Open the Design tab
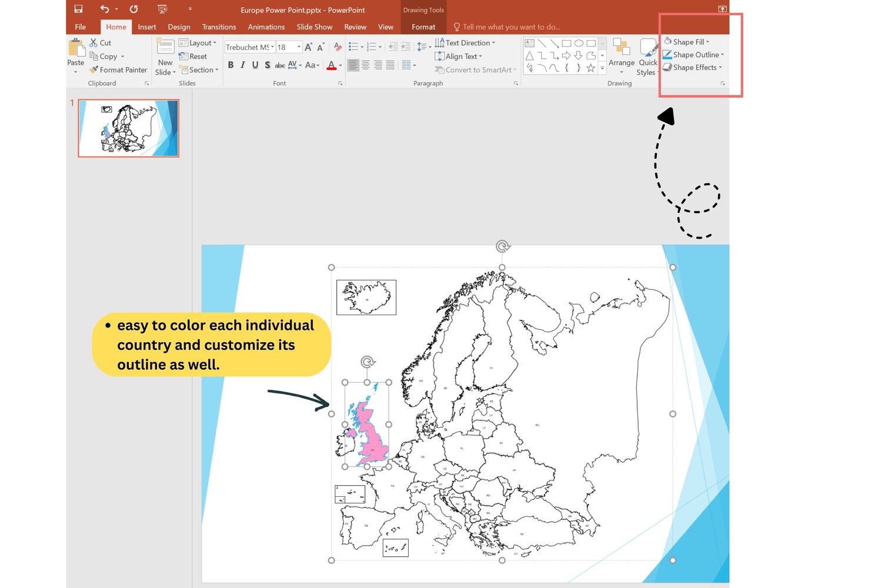This screenshot has width=882, height=588. 179,27
